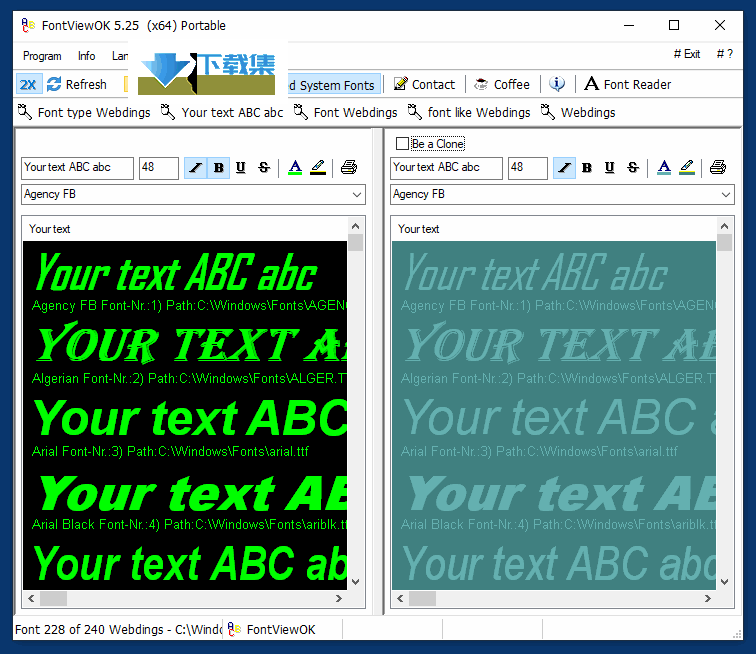Click the # ? help menu item
Image resolution: width=756 pixels, height=654 pixels.
click(x=724, y=54)
